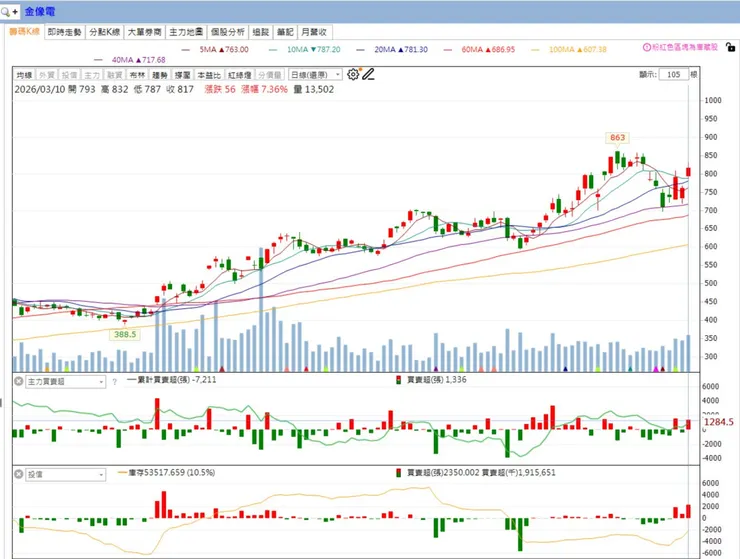Open chart settings gear icon
Screen dimensions: 740x559
tap(353, 75)
